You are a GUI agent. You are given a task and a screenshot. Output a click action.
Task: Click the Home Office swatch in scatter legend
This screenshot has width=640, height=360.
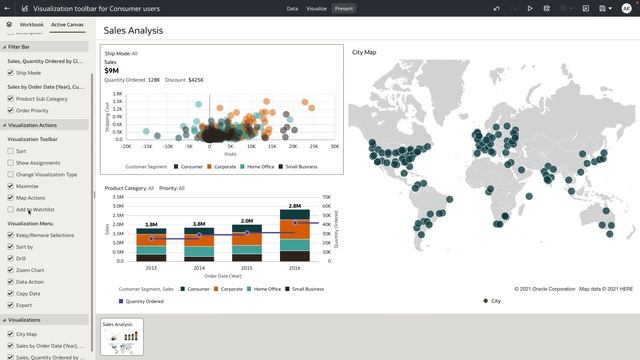click(242, 167)
